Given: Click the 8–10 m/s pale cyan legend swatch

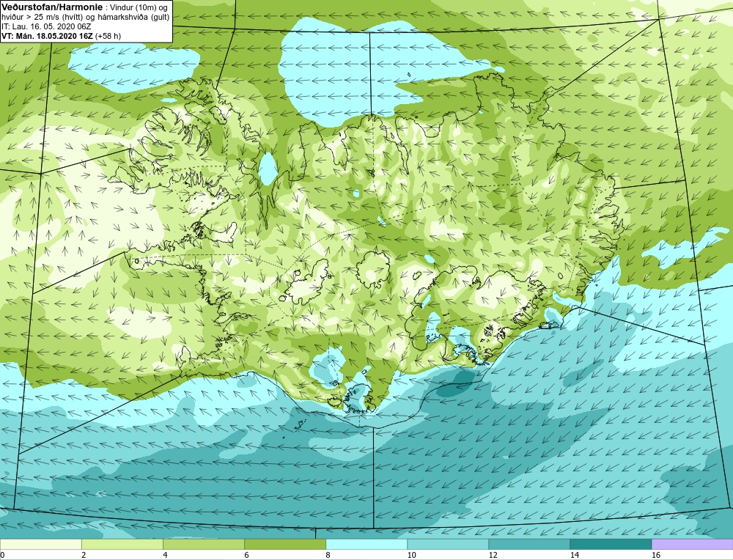Looking at the screenshot, I should click(x=366, y=544).
